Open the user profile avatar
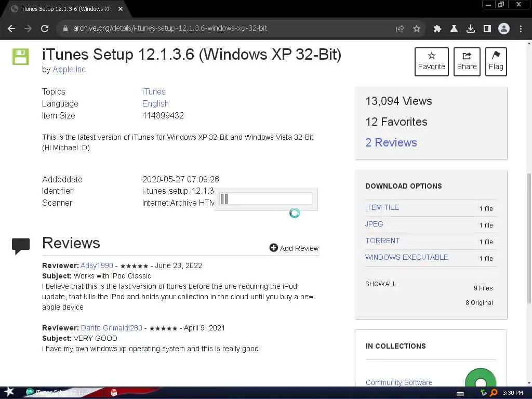 [x=504, y=29]
